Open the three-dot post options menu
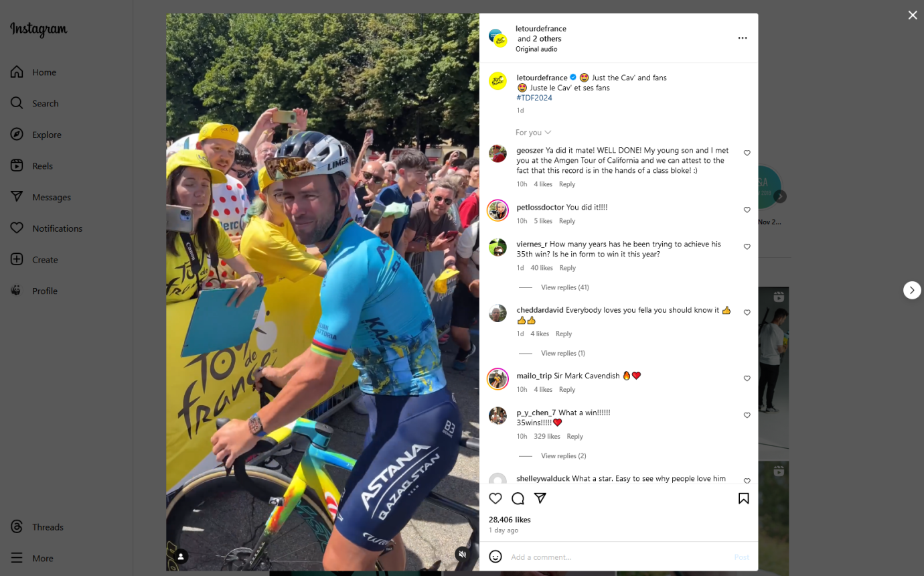The height and width of the screenshot is (576, 924). click(x=743, y=38)
